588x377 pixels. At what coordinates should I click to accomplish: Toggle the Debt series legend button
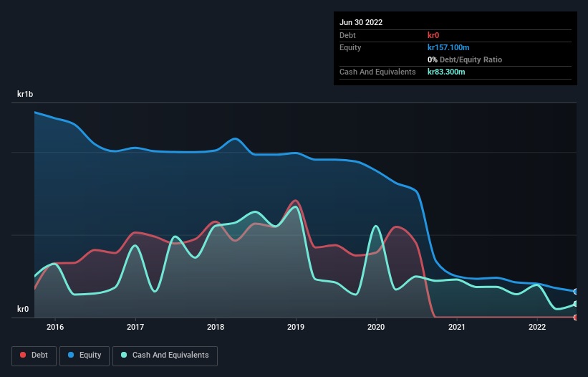tap(34, 355)
